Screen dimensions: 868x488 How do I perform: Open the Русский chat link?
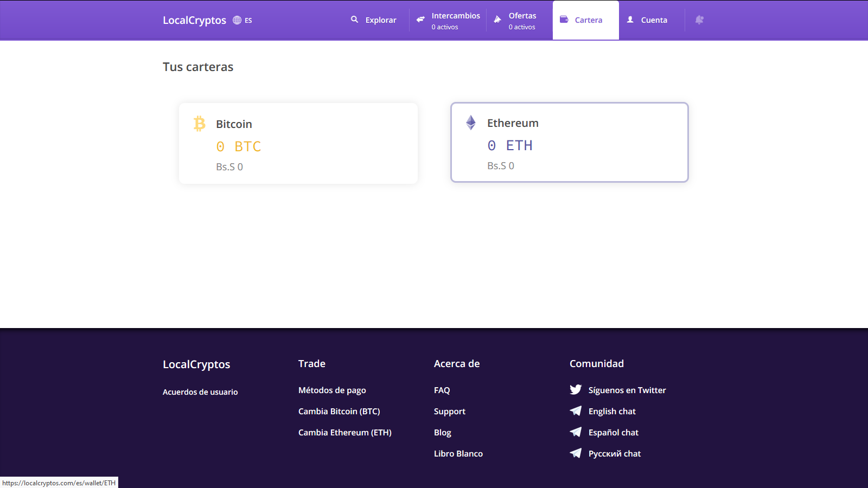click(x=615, y=454)
